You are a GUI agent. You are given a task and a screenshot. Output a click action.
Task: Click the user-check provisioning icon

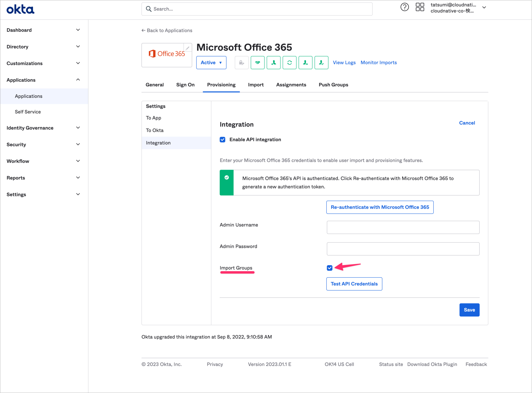click(321, 62)
